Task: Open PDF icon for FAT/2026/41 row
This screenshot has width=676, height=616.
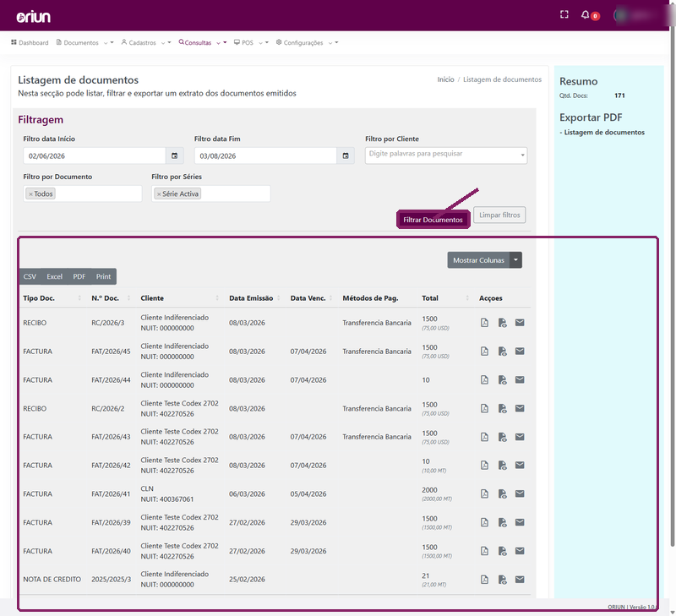Action: [x=484, y=493]
